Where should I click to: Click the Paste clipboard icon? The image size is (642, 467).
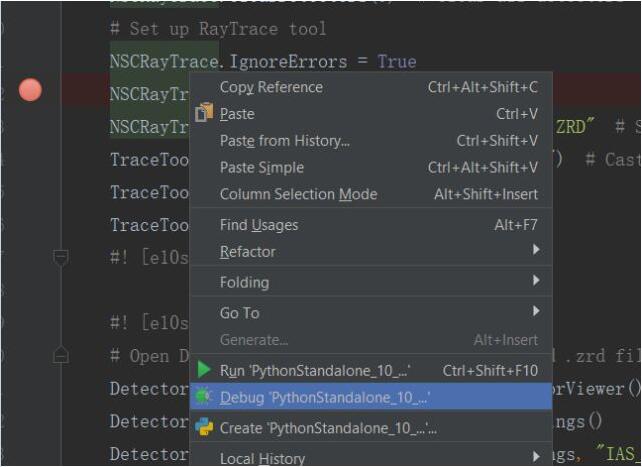click(204, 114)
